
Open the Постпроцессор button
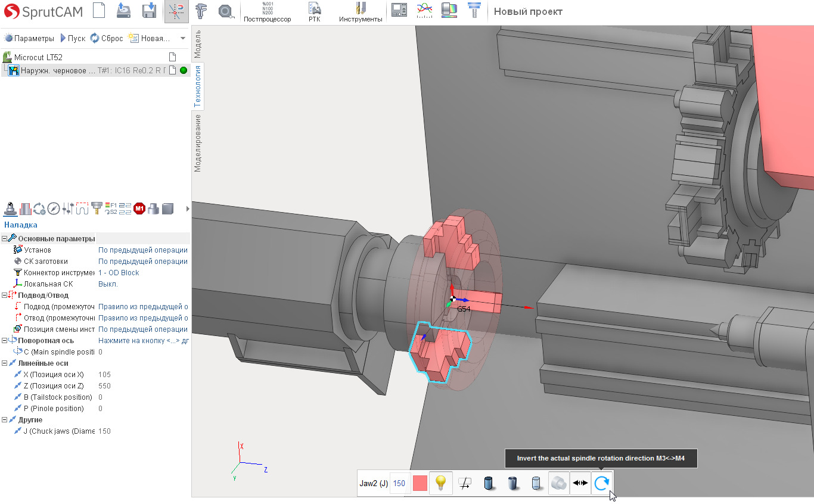tap(268, 12)
